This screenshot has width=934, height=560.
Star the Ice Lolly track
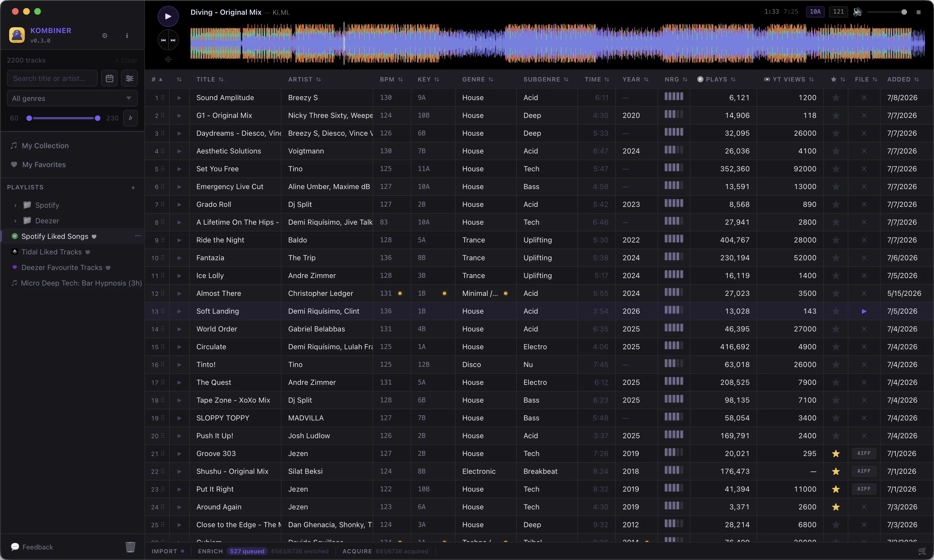(x=836, y=276)
